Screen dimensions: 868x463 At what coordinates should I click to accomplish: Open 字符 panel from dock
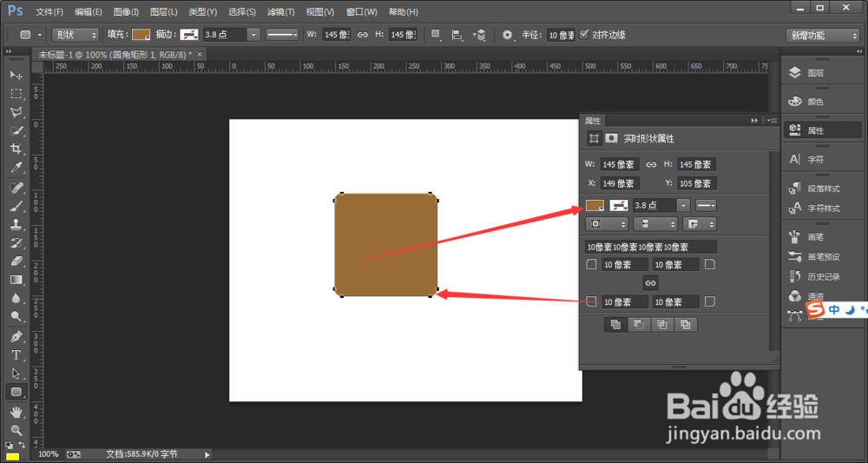click(821, 160)
